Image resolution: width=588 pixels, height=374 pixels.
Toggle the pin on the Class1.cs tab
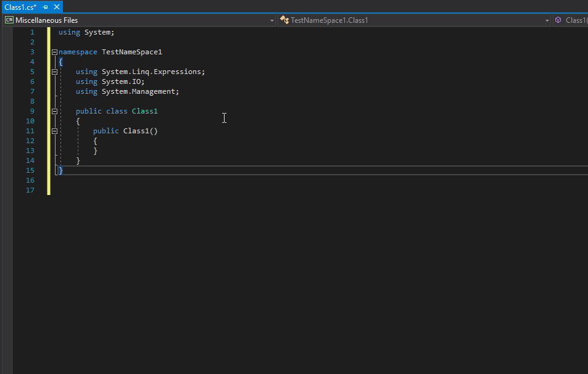[x=44, y=7]
